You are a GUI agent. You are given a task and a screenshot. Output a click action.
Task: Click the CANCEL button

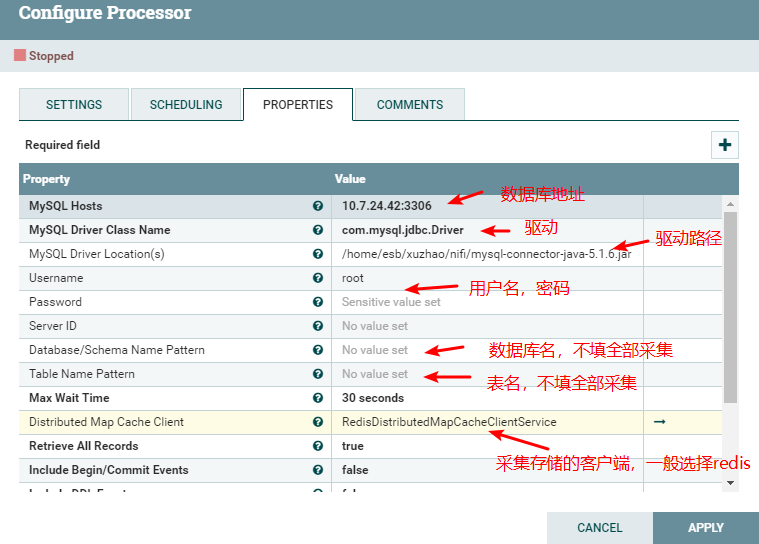click(600, 528)
